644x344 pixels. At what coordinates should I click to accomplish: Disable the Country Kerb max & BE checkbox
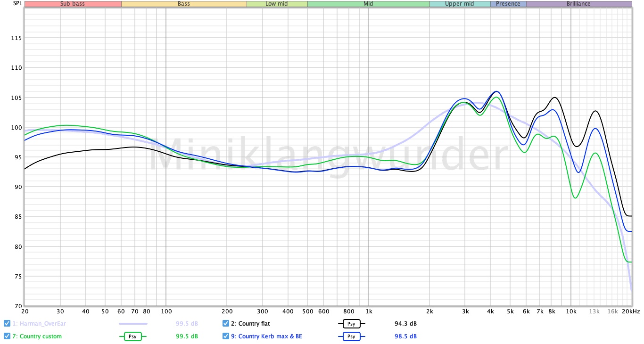(x=226, y=336)
